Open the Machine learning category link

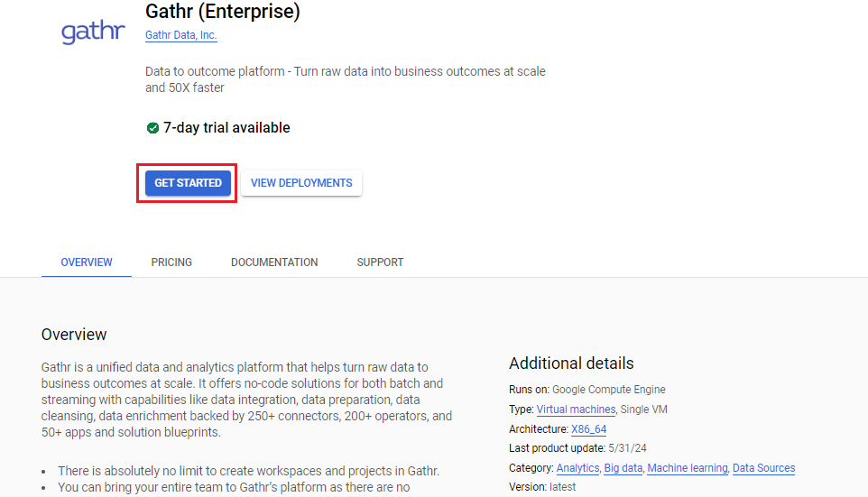point(687,468)
